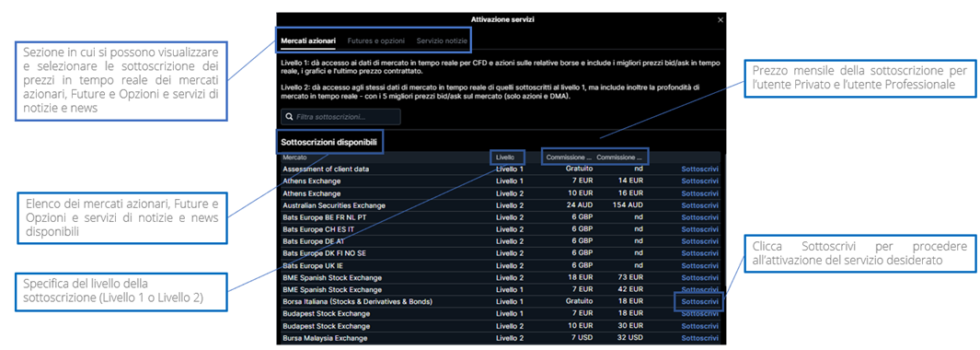Click the Filtra sottoscrizioni search field
This screenshot has width=980, height=350.
[340, 117]
